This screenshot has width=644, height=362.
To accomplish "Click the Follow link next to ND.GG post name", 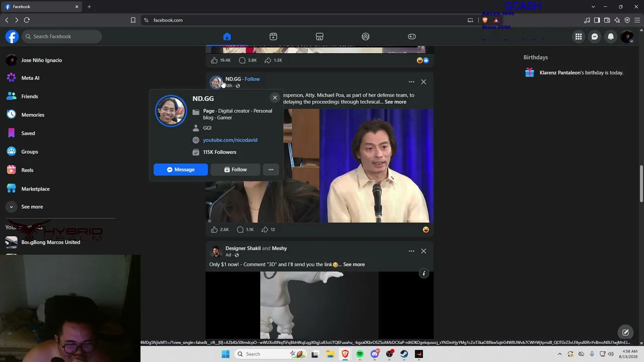I will click(x=252, y=79).
